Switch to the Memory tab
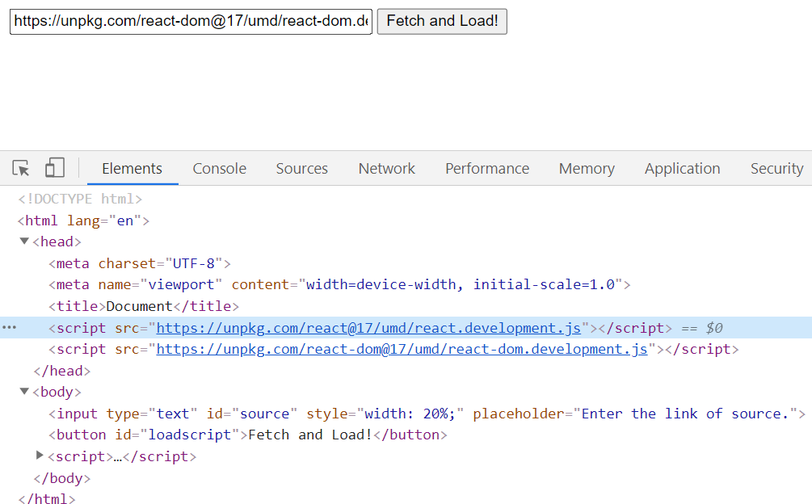Screen dimensions: 812x504 click(x=587, y=169)
